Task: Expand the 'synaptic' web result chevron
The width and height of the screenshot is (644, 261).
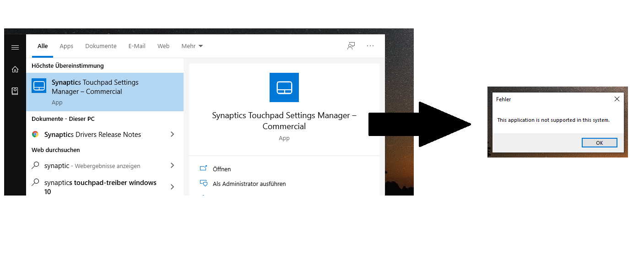Action: click(173, 165)
